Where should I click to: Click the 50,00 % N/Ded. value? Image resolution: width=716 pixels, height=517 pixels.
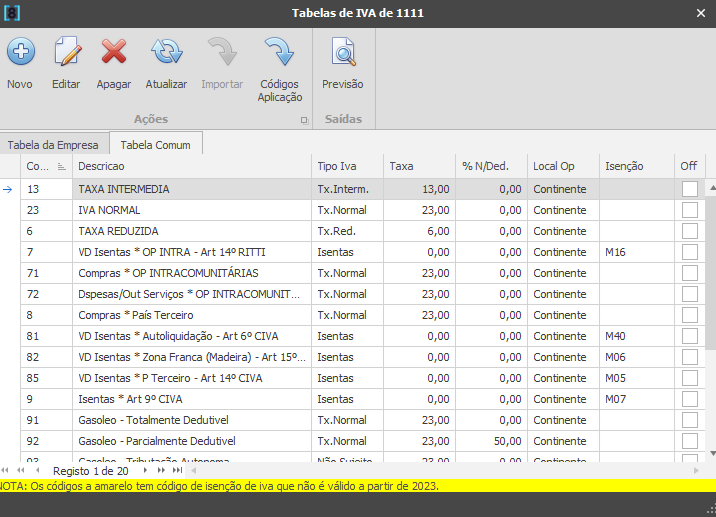491,441
